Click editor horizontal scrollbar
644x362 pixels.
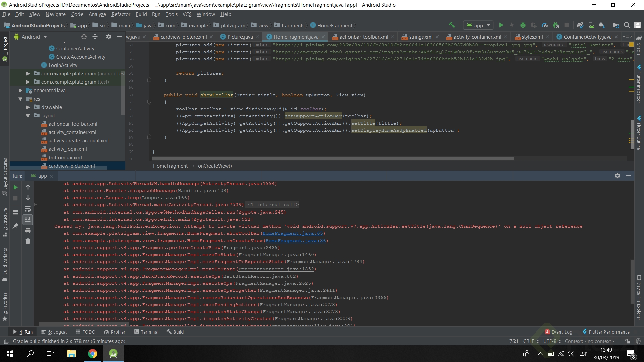[333, 158]
